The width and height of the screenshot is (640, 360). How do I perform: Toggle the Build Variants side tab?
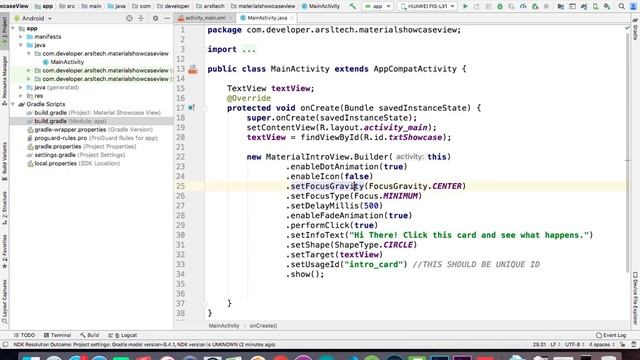(x=4, y=161)
